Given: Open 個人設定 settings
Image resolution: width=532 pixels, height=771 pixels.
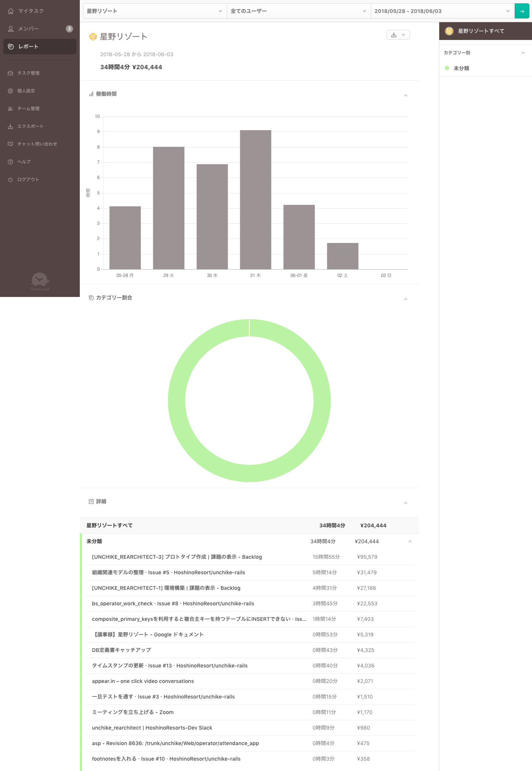Looking at the screenshot, I should point(40,91).
